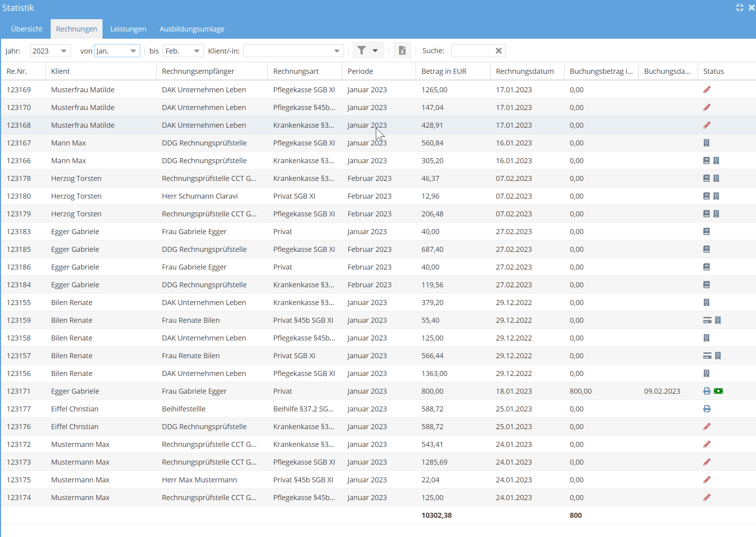This screenshot has width=756, height=537.
Task: Click green money icon for invoice 123171
Action: [x=718, y=391]
